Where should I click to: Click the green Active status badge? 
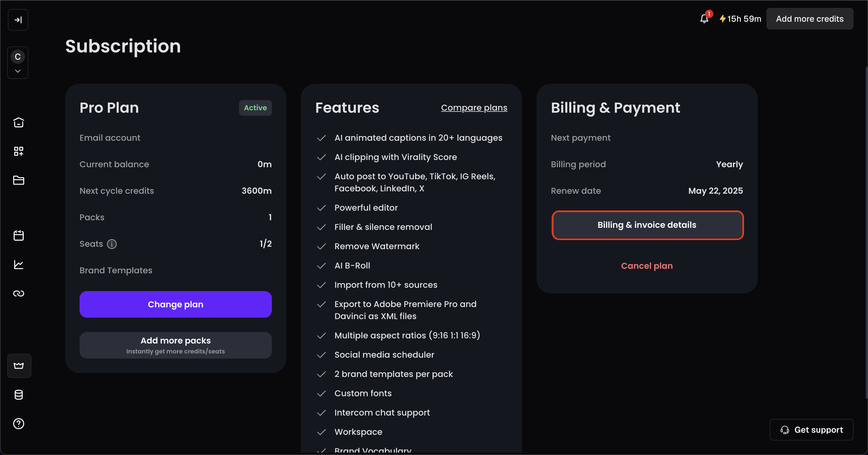[255, 108]
